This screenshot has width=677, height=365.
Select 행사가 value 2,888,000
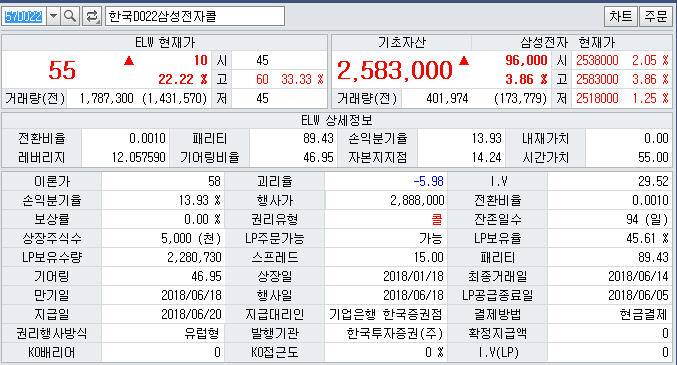point(417,200)
